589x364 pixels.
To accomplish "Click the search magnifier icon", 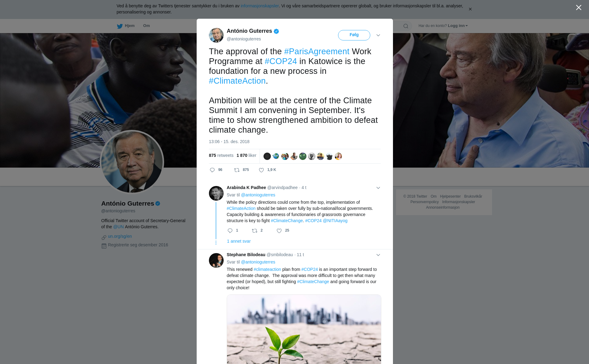I will [406, 26].
